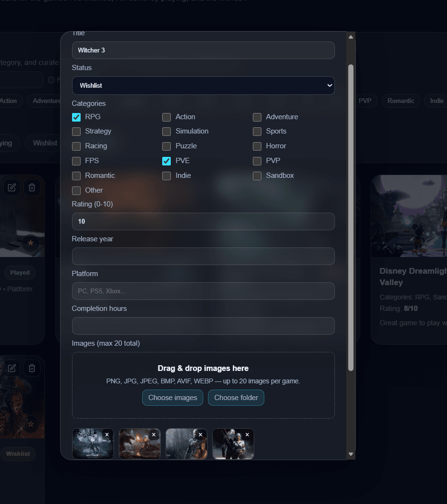Open the Geralt in forest thumbnail
The height and width of the screenshot is (504, 447).
[186, 444]
